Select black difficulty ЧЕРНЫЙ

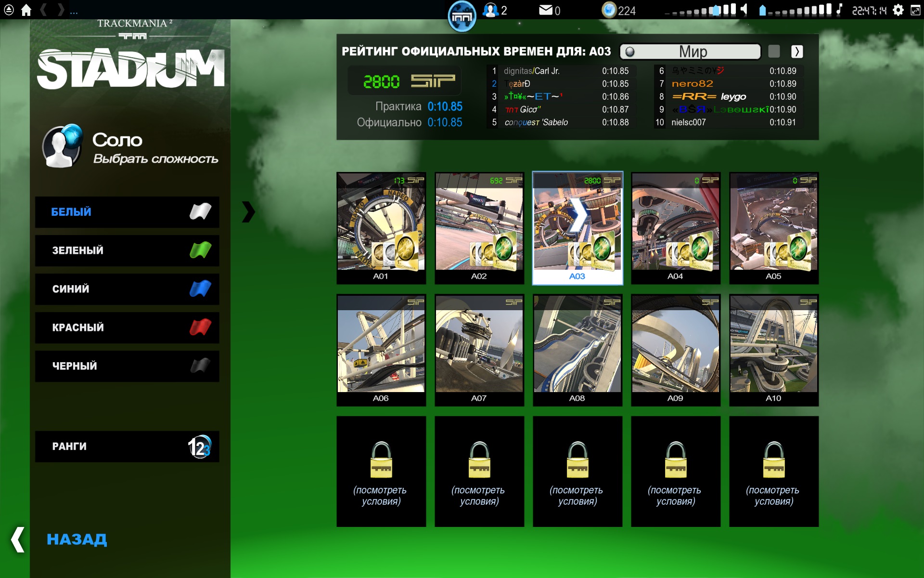pos(127,366)
